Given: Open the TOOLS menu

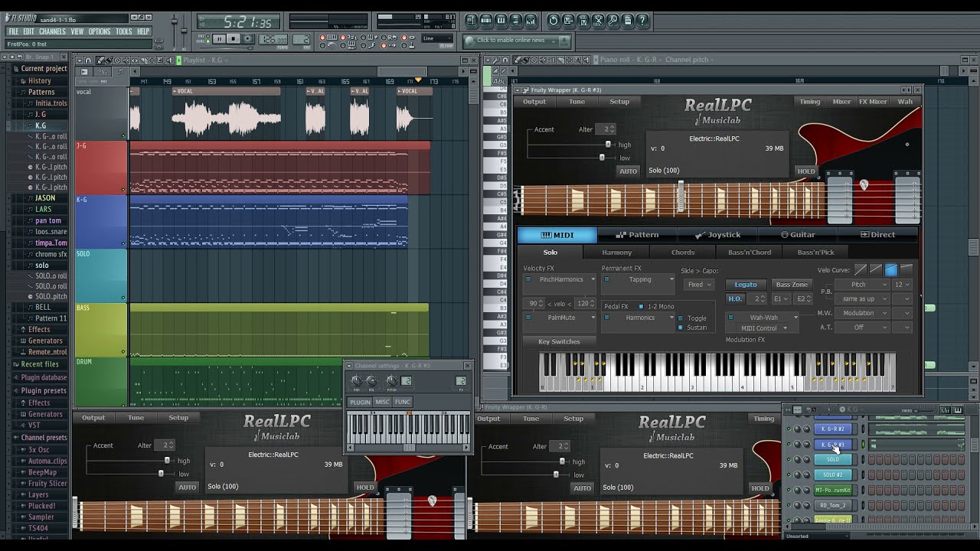Looking at the screenshot, I should click(x=124, y=31).
